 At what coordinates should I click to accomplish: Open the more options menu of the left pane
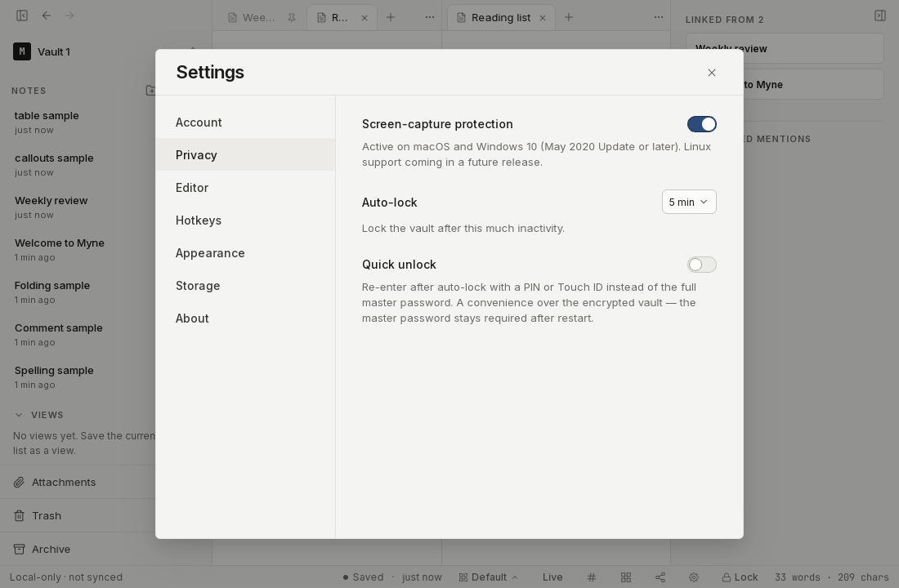pos(429,17)
